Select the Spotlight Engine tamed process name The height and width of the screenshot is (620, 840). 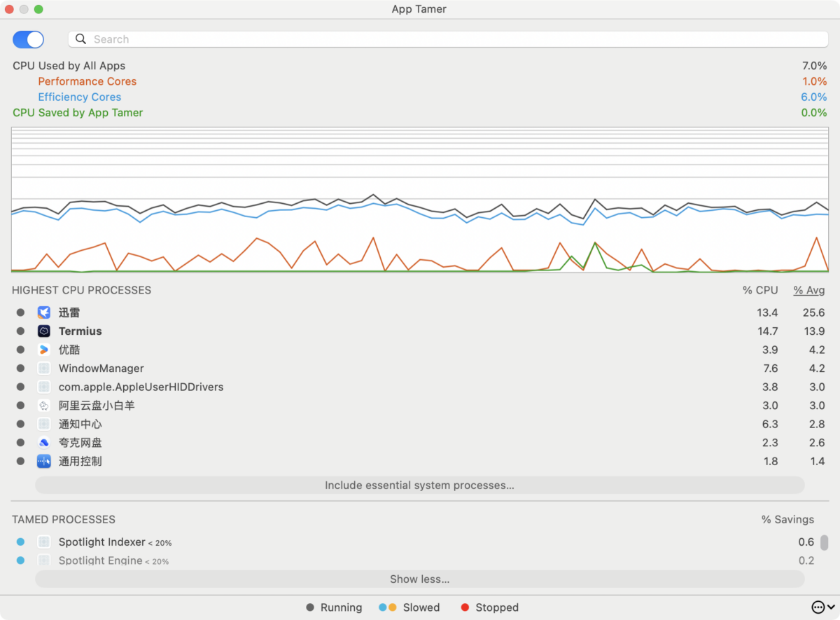click(101, 560)
